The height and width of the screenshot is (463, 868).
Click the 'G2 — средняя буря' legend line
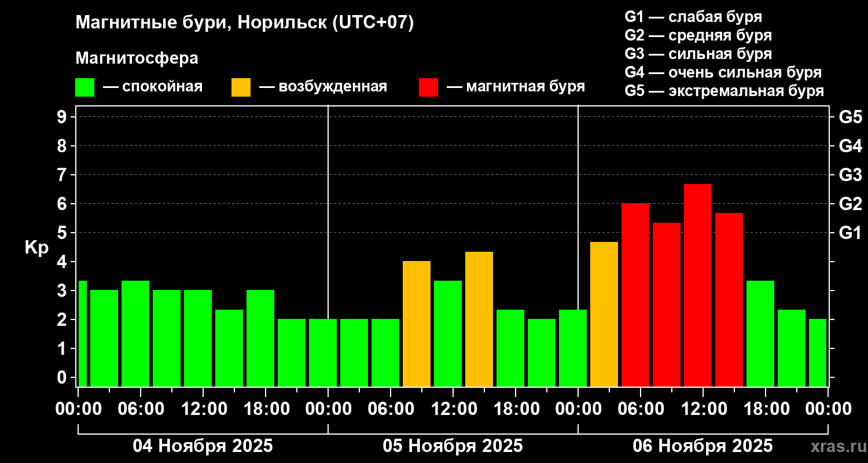click(698, 35)
